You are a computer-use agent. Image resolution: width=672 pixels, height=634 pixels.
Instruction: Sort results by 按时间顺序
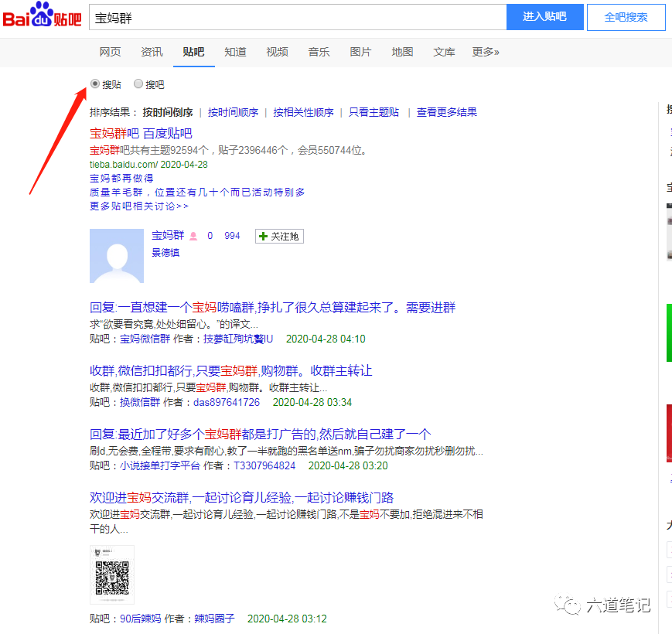coord(233,112)
